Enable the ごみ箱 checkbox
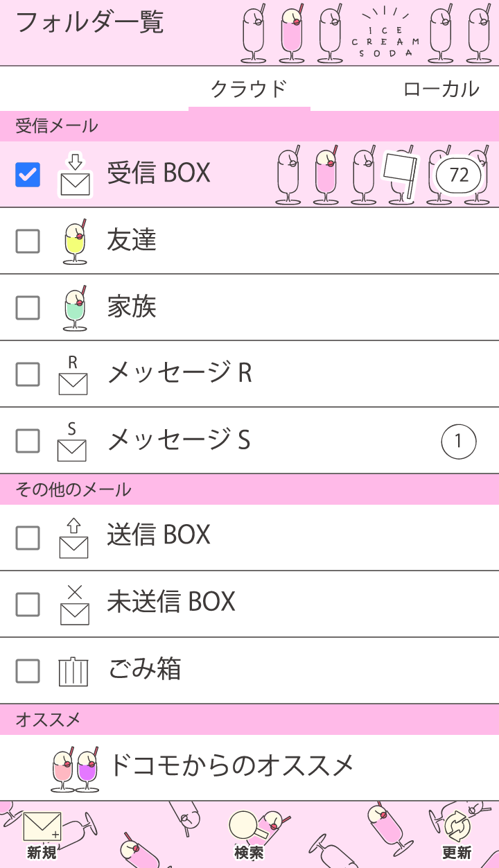 [28, 671]
